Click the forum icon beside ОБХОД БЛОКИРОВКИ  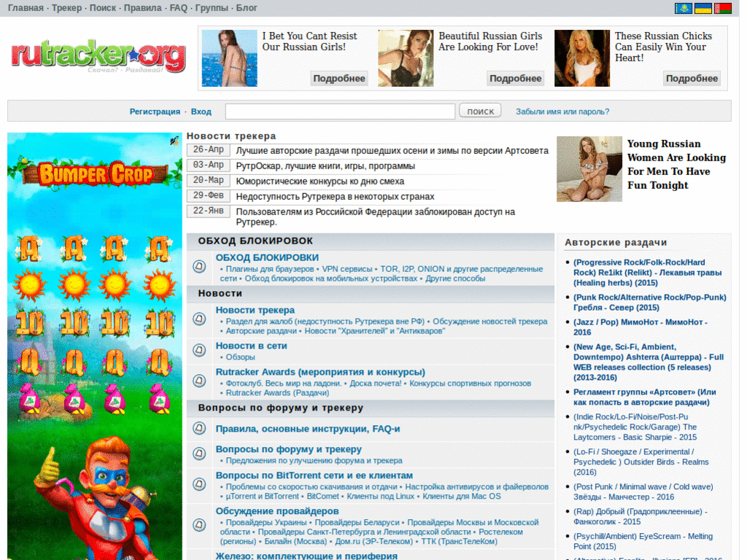198,267
